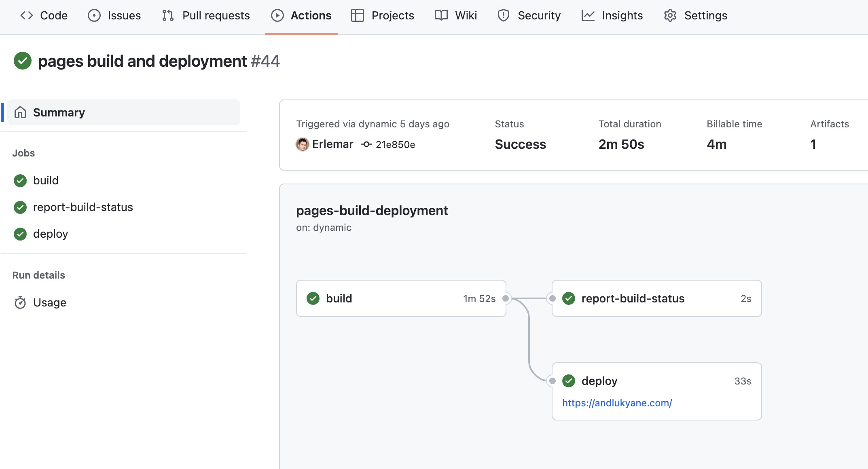Open commit 21e850e link

395,144
